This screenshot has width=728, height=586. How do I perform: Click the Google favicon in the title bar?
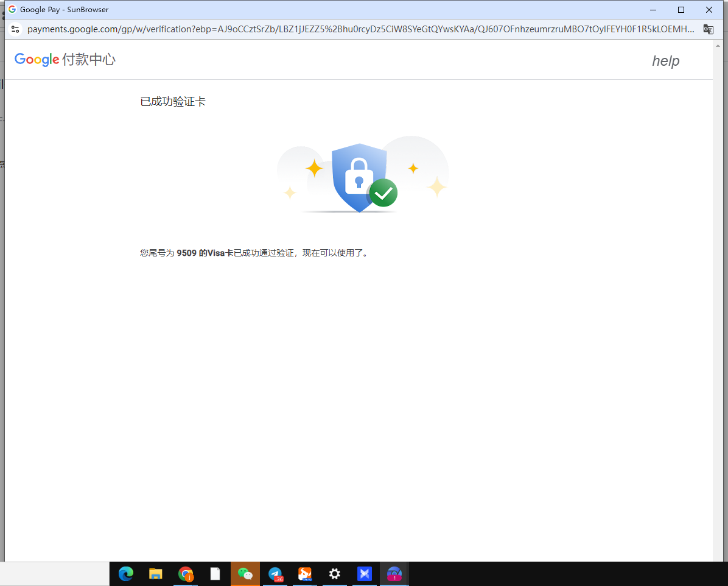click(x=12, y=9)
